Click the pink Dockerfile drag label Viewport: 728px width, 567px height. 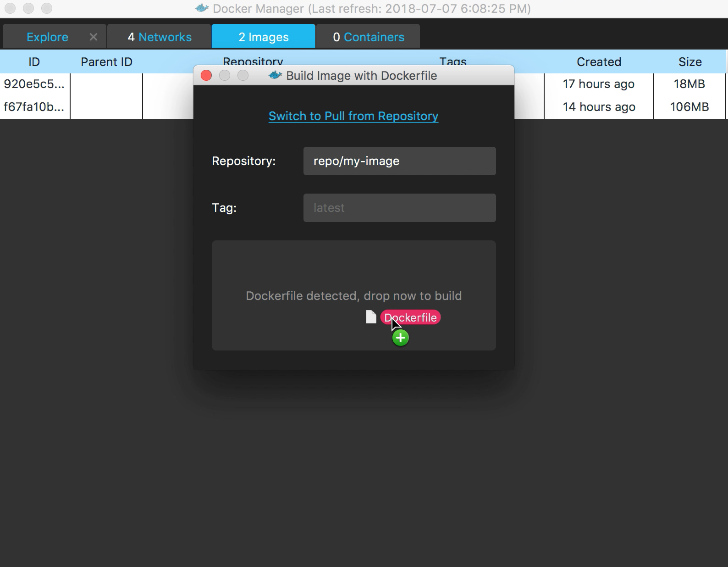[x=410, y=317]
